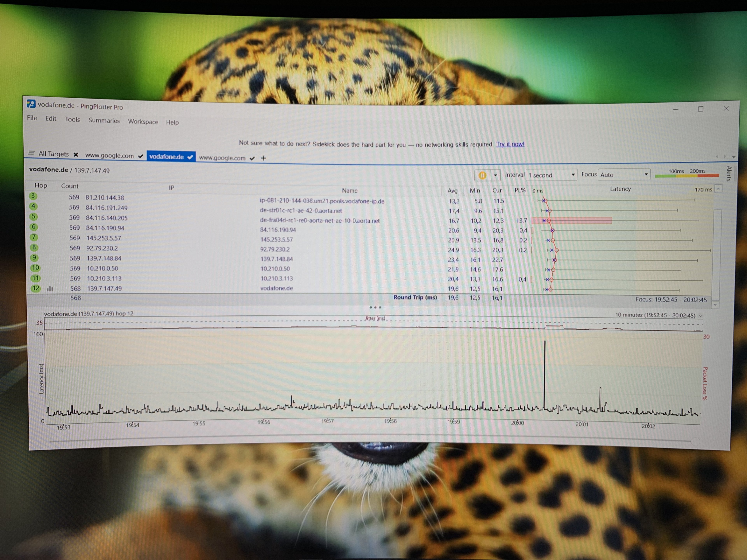Select the hop 3 green circle
The image size is (747, 560).
pyautogui.click(x=33, y=196)
